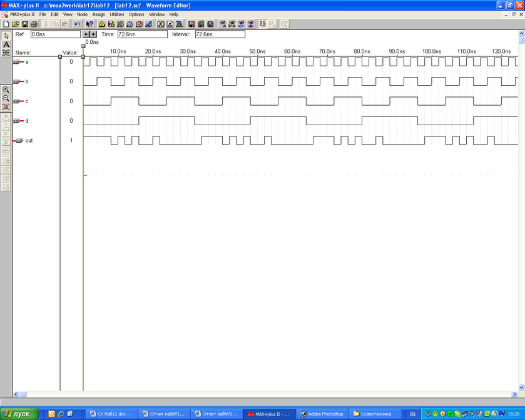Viewport: 525px width, 420px height.
Task: Click the horizontal scrollbar left arrow
Action: click(x=16, y=394)
